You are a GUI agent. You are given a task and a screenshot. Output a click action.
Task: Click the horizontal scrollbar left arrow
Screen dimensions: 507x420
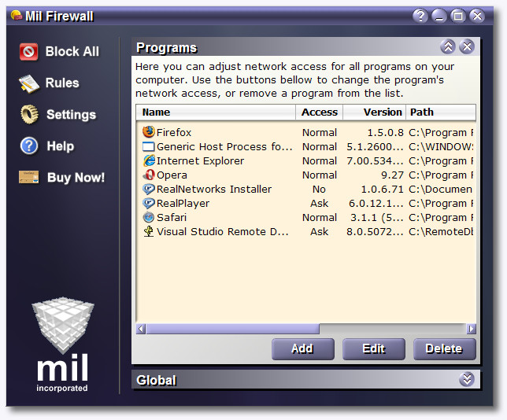pos(141,329)
